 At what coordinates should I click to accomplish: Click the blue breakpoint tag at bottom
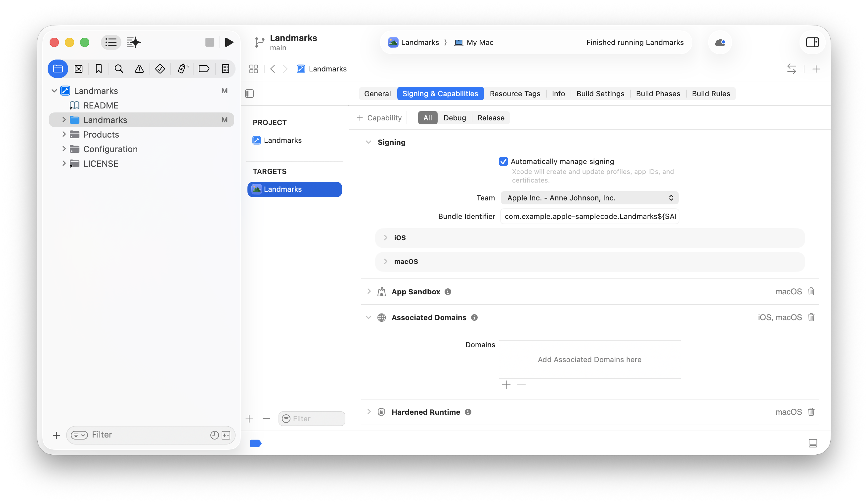(256, 443)
